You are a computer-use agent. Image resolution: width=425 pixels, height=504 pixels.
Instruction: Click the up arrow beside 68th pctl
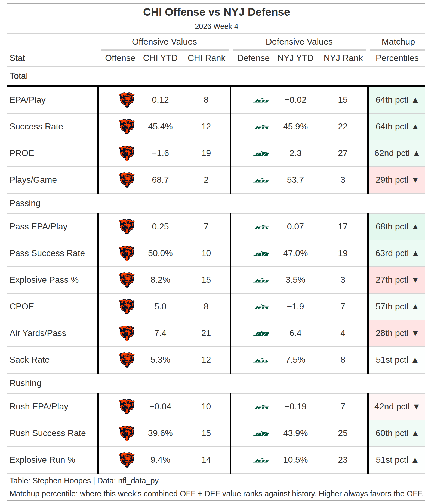(x=415, y=227)
